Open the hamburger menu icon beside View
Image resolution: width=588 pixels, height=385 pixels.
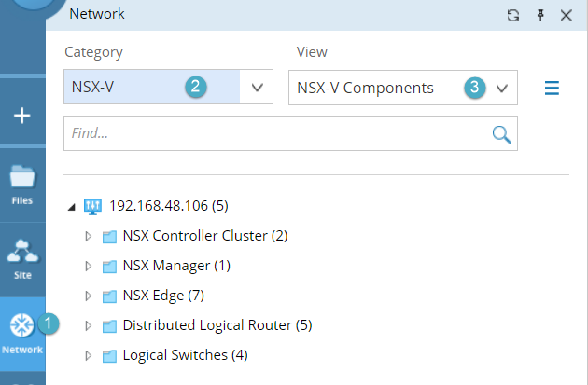(552, 89)
